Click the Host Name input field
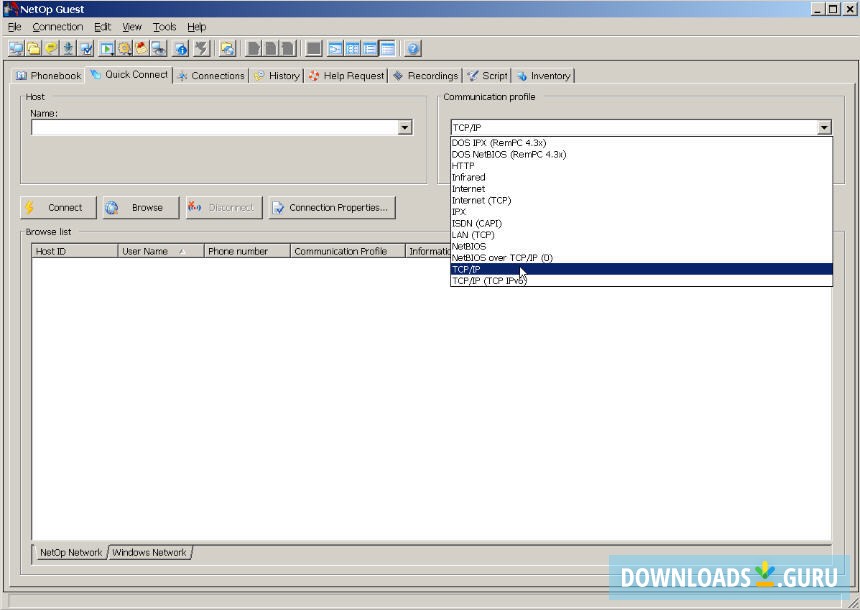The height and width of the screenshot is (610, 860). (x=215, y=127)
